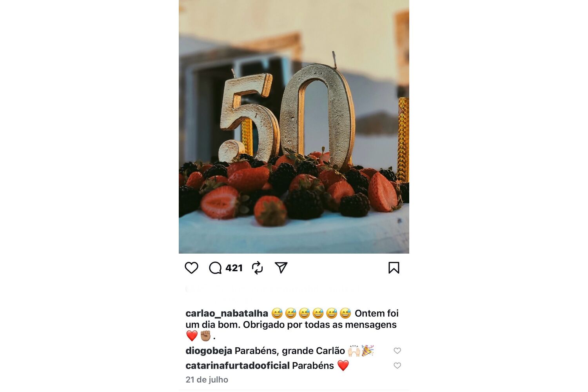Visit the catarinafurtadooficial profile

pos(238,365)
